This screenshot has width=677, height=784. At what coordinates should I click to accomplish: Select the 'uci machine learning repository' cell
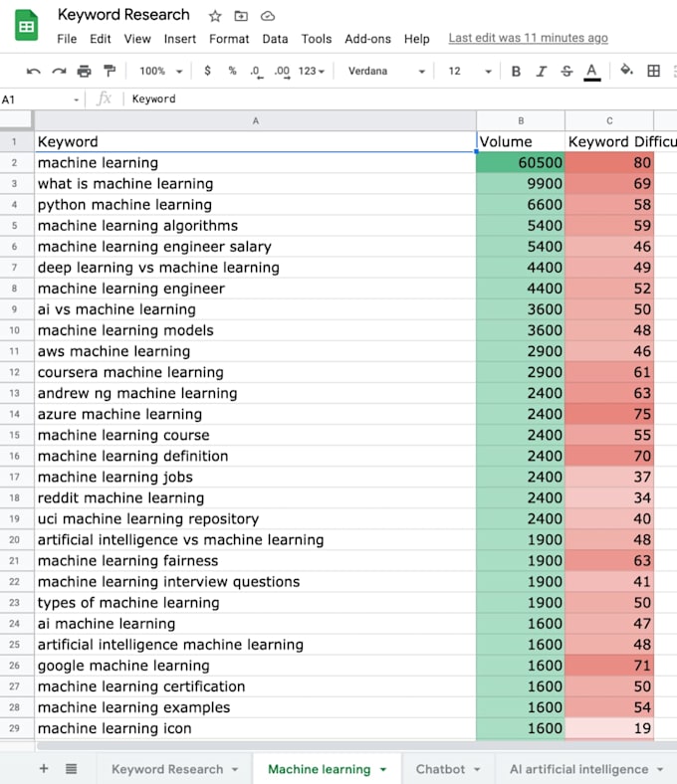255,519
